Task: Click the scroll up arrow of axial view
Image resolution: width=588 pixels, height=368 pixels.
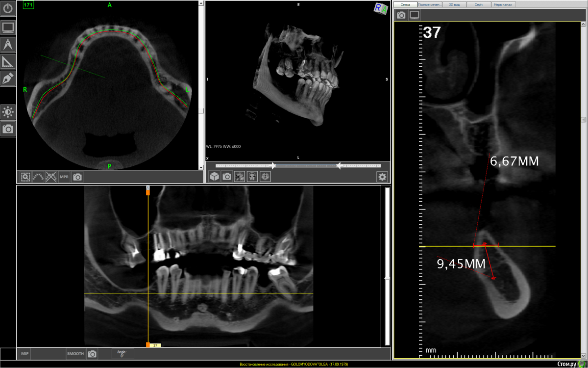Action: pyautogui.click(x=201, y=3)
